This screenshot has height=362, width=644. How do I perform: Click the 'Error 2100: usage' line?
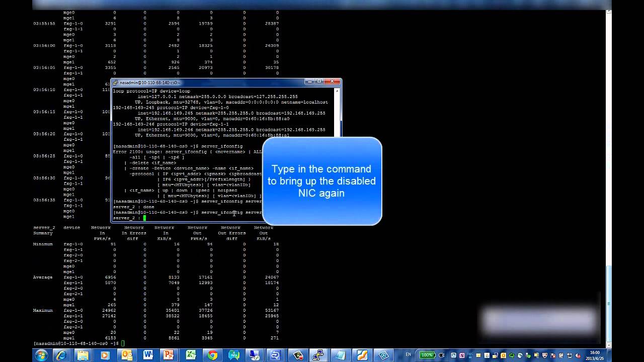tap(187, 152)
